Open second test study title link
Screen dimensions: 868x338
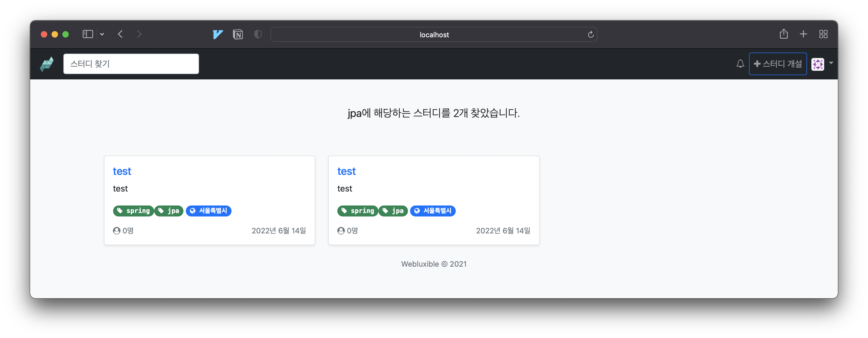pos(346,171)
